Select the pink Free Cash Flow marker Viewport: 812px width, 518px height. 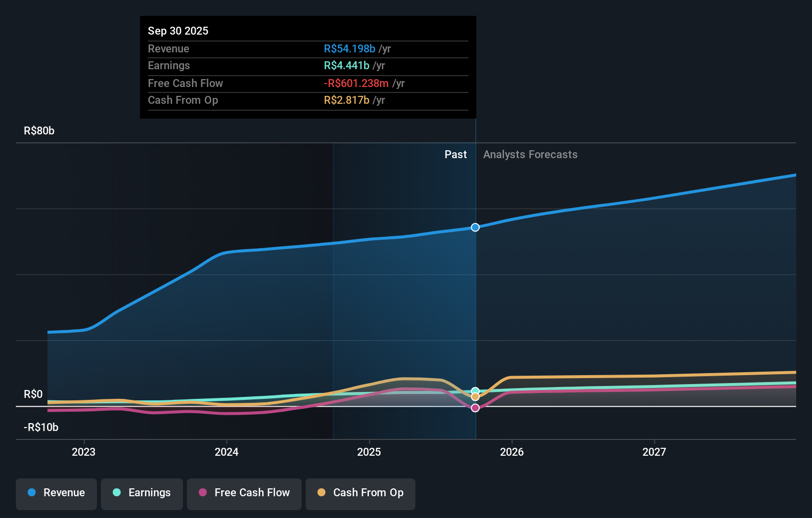coord(475,407)
